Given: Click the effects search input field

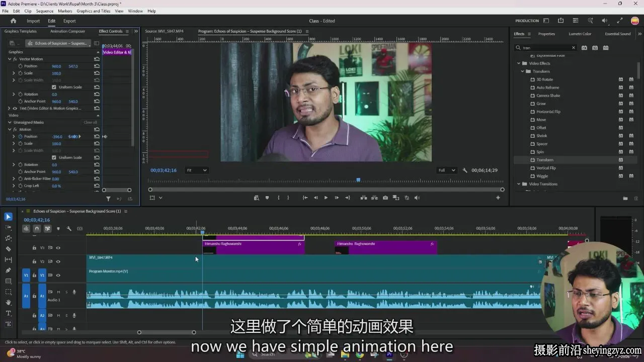Looking at the screenshot, I should tap(546, 48).
